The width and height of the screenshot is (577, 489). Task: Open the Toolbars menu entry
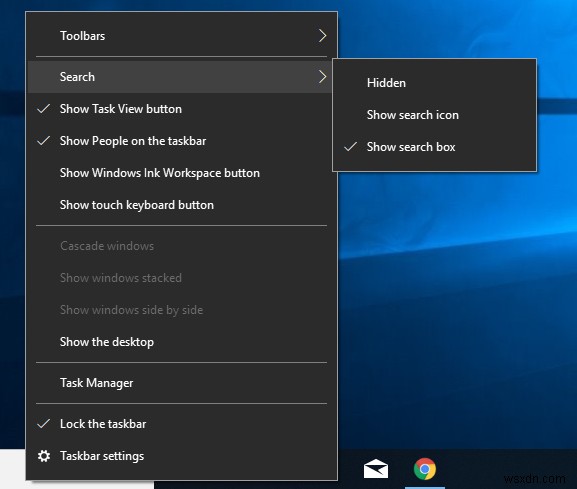point(182,36)
